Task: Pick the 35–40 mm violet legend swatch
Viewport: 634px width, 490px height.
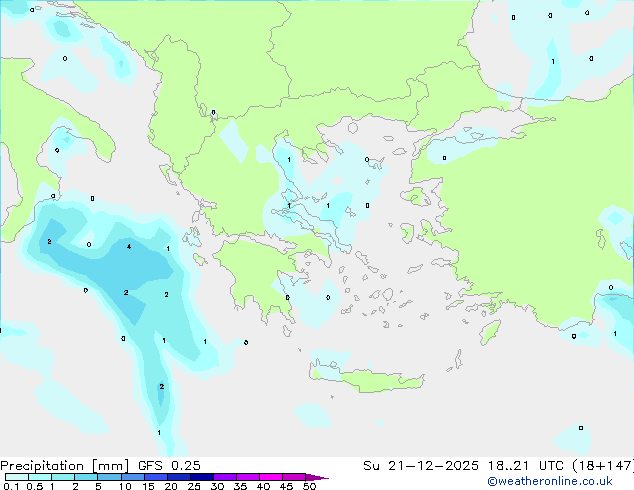Action: 248,477
